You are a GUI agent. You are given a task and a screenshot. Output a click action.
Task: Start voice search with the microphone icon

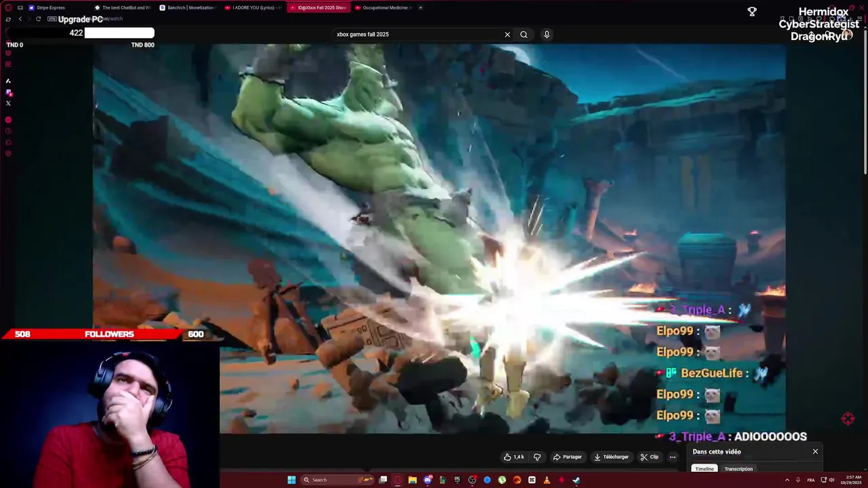click(547, 34)
